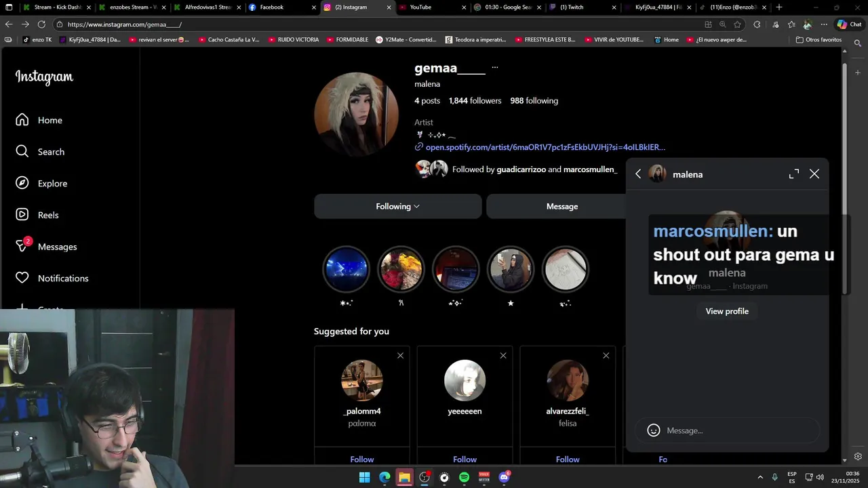Open Spotify from the taskbar
The width and height of the screenshot is (868, 488).
pos(464,477)
